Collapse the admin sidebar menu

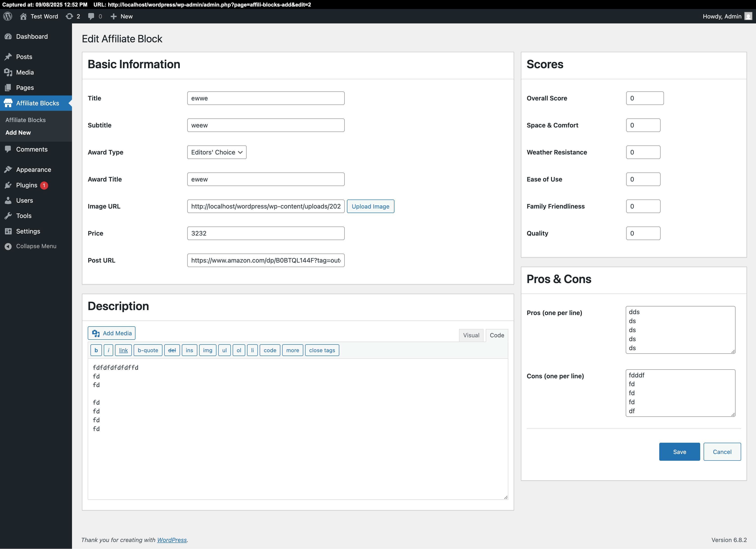pos(36,246)
